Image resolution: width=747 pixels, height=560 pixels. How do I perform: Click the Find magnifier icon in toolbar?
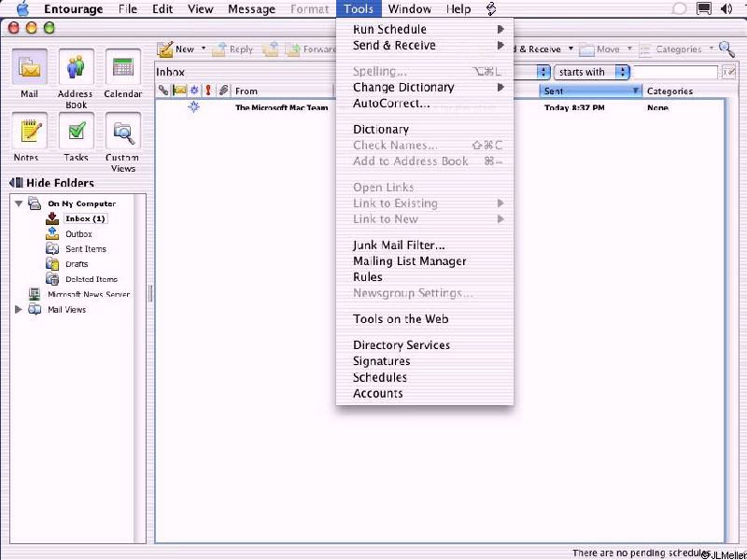tap(727, 49)
